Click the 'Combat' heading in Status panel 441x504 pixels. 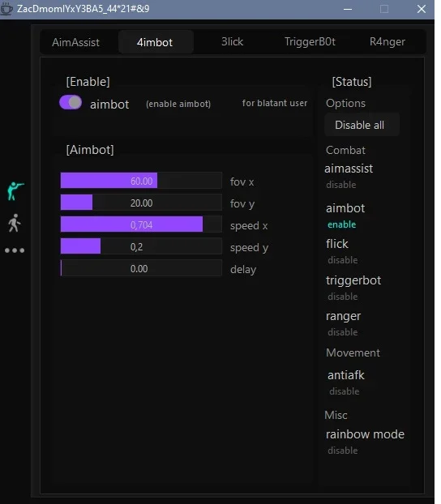(x=345, y=150)
